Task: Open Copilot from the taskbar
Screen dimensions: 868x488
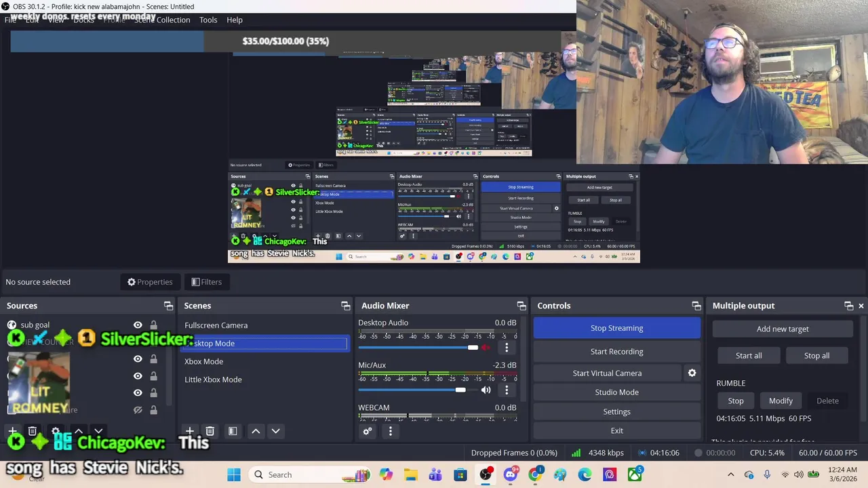Action: tap(386, 474)
